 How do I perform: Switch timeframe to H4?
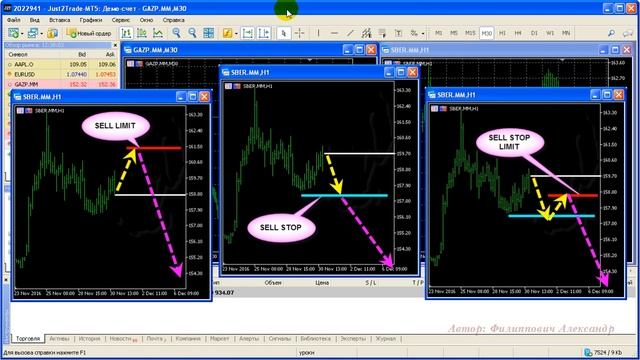click(x=518, y=33)
